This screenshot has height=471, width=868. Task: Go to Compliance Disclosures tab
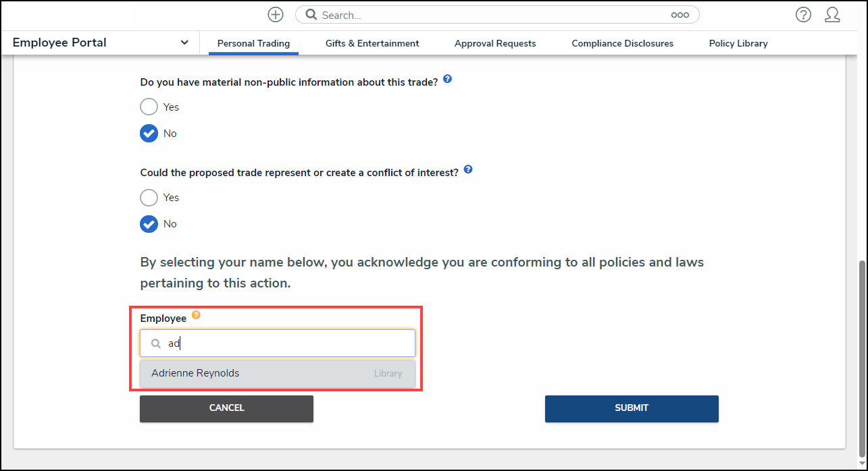pyautogui.click(x=622, y=43)
